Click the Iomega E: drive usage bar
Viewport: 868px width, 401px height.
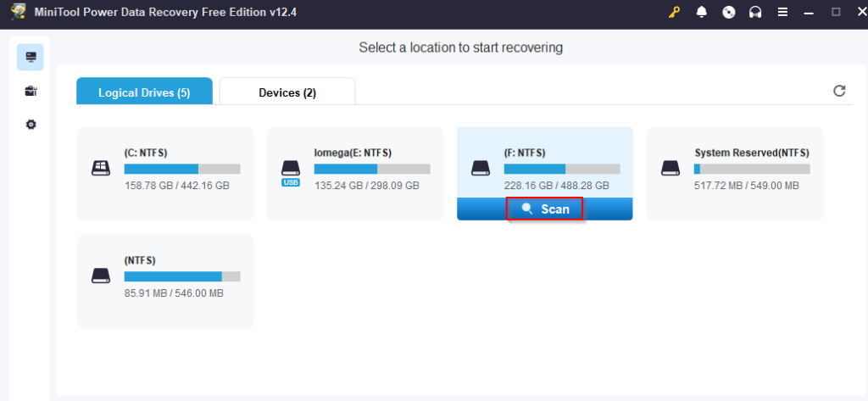click(x=372, y=169)
